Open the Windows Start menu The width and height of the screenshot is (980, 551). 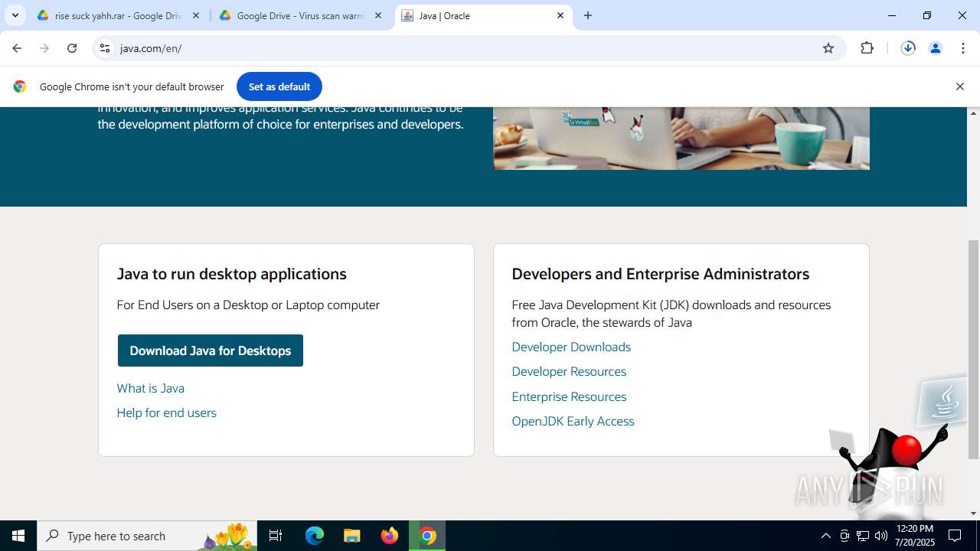(18, 536)
